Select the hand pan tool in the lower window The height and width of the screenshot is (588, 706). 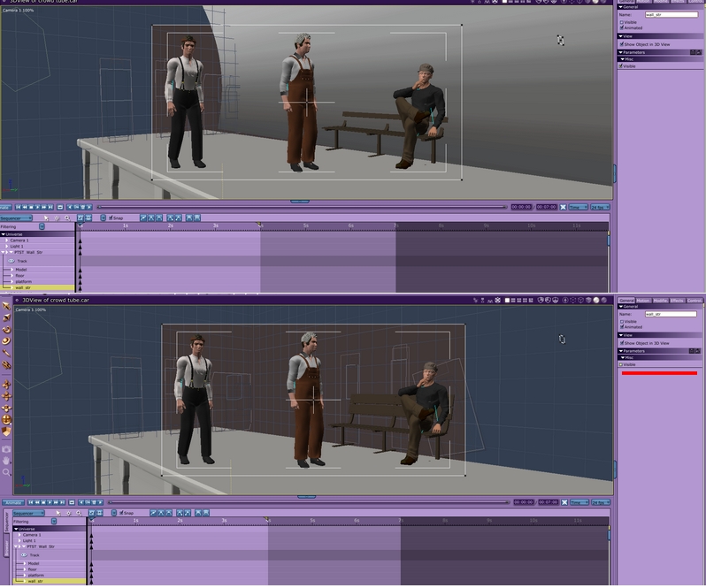pos(6,461)
